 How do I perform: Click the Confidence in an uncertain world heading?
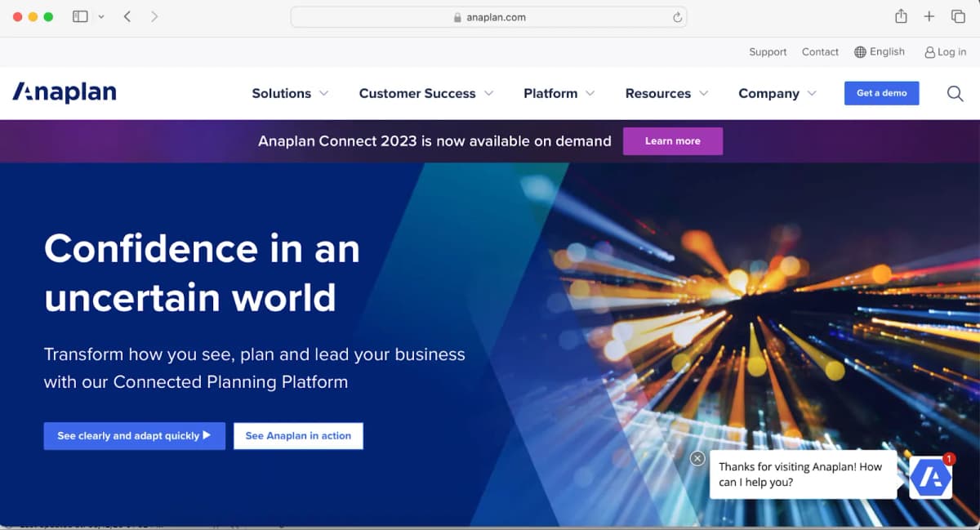tap(202, 272)
